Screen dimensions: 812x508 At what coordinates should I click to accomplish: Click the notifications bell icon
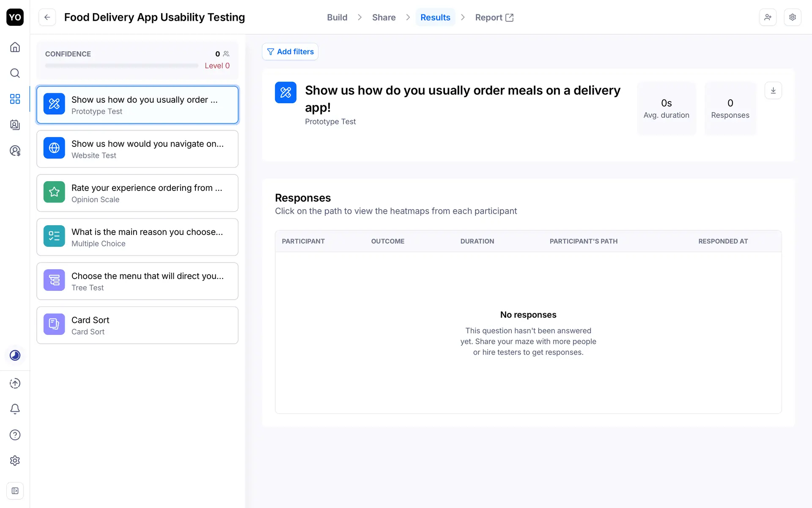(15, 409)
